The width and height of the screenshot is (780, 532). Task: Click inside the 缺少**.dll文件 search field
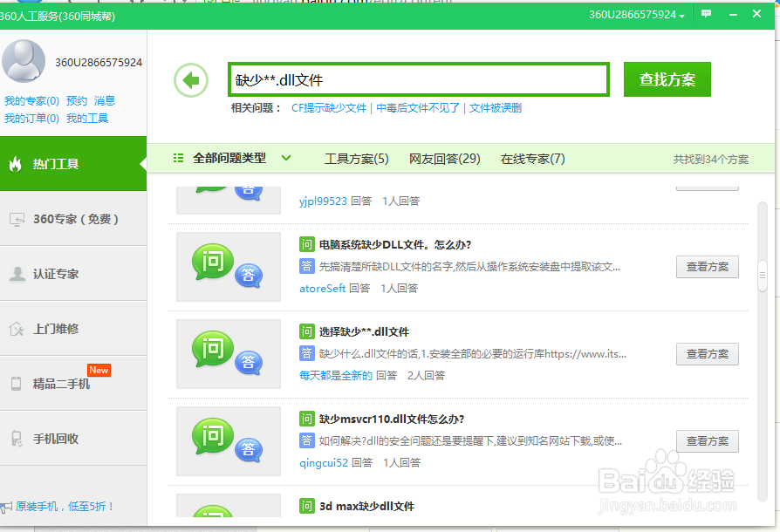click(x=417, y=78)
